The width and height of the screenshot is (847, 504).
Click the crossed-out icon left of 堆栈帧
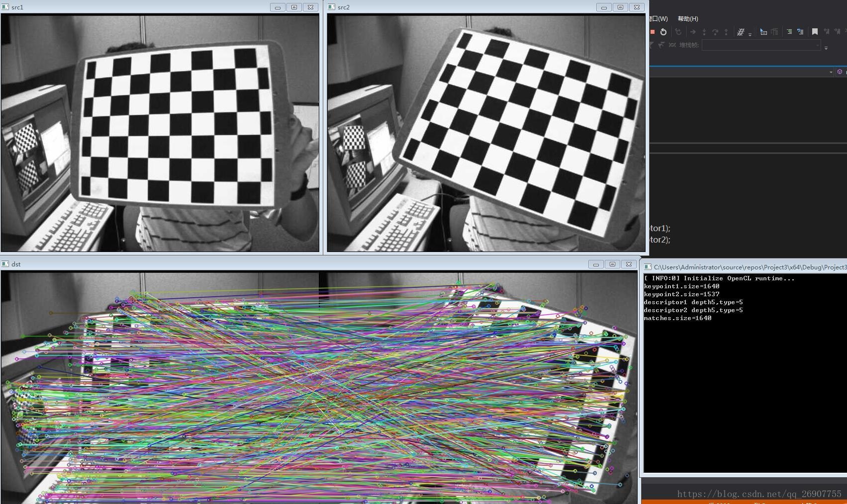coord(672,45)
